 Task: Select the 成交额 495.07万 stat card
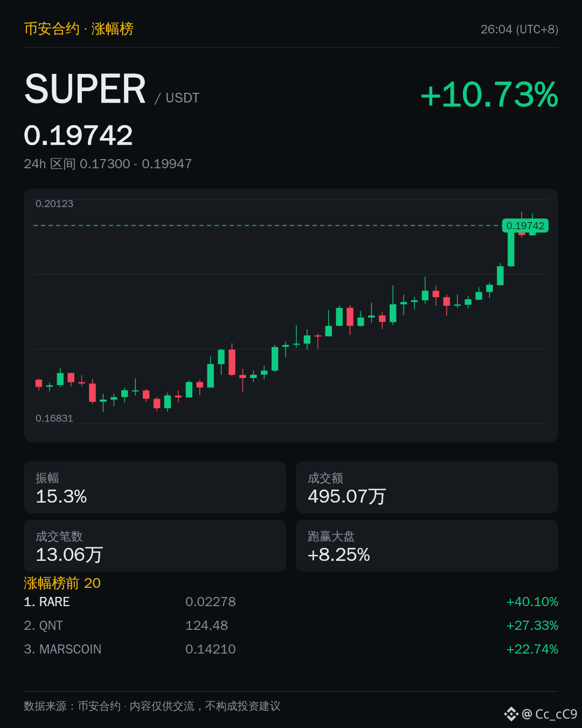427,487
